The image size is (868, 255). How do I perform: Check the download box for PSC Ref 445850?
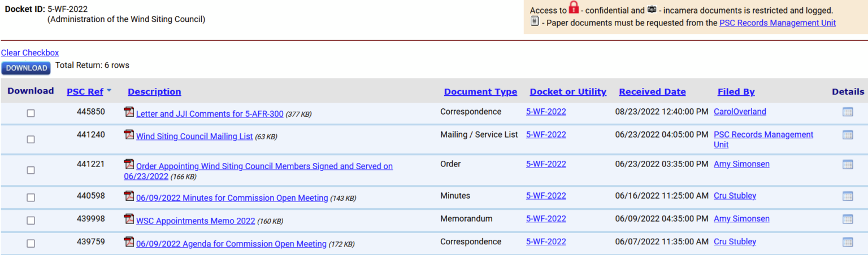click(31, 113)
